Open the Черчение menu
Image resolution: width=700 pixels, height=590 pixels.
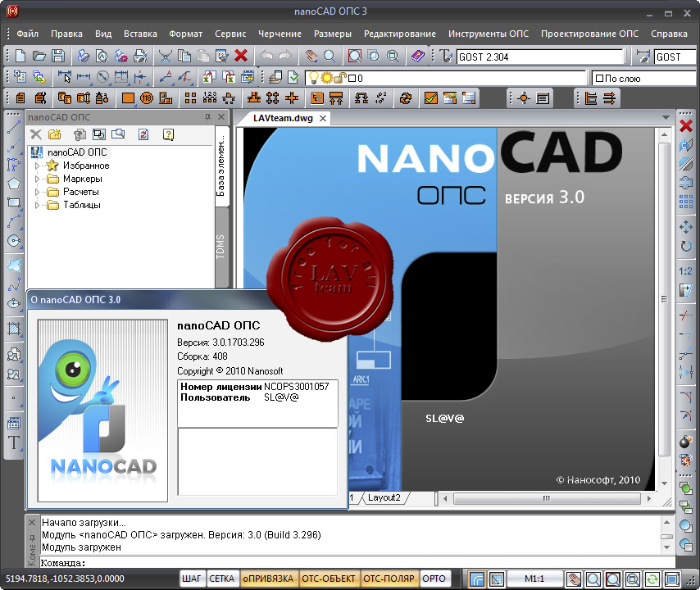click(x=280, y=34)
